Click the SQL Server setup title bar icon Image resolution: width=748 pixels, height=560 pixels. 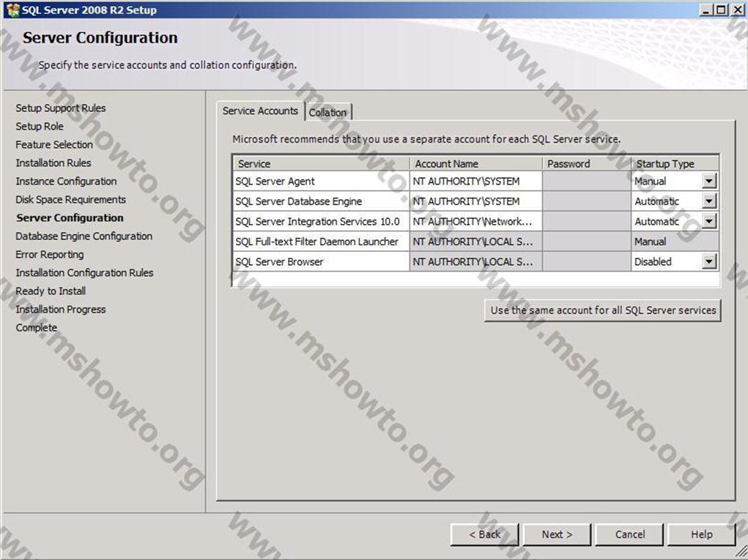coord(13,10)
